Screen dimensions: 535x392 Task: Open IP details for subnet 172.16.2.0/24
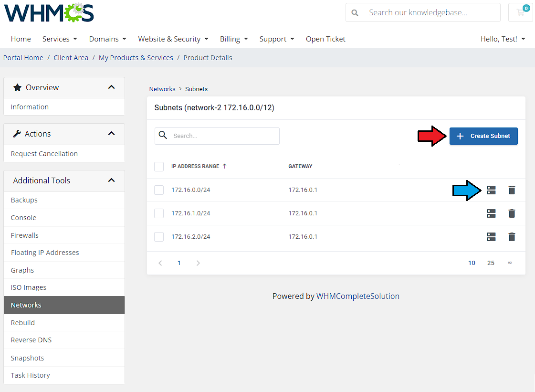(x=491, y=237)
